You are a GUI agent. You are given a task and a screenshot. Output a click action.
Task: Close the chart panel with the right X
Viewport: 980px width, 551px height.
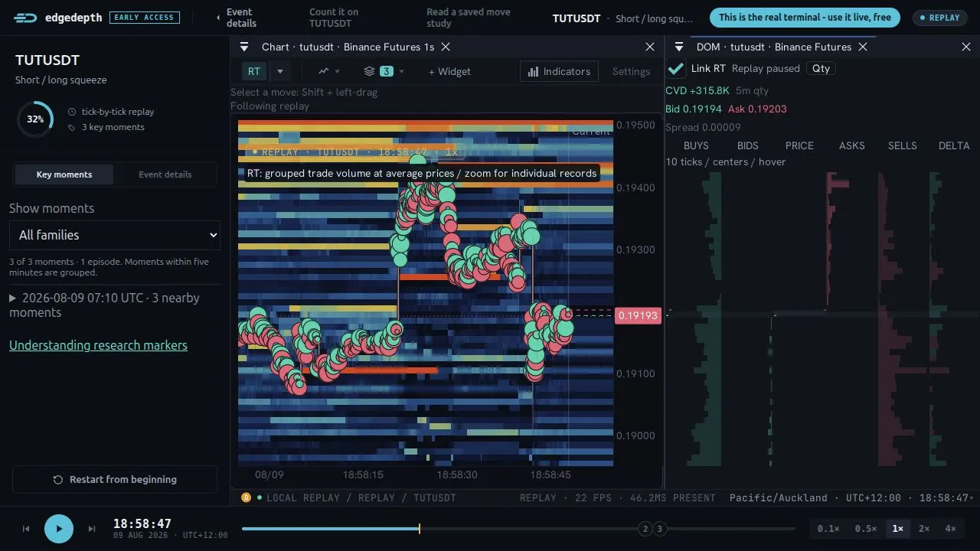(650, 47)
